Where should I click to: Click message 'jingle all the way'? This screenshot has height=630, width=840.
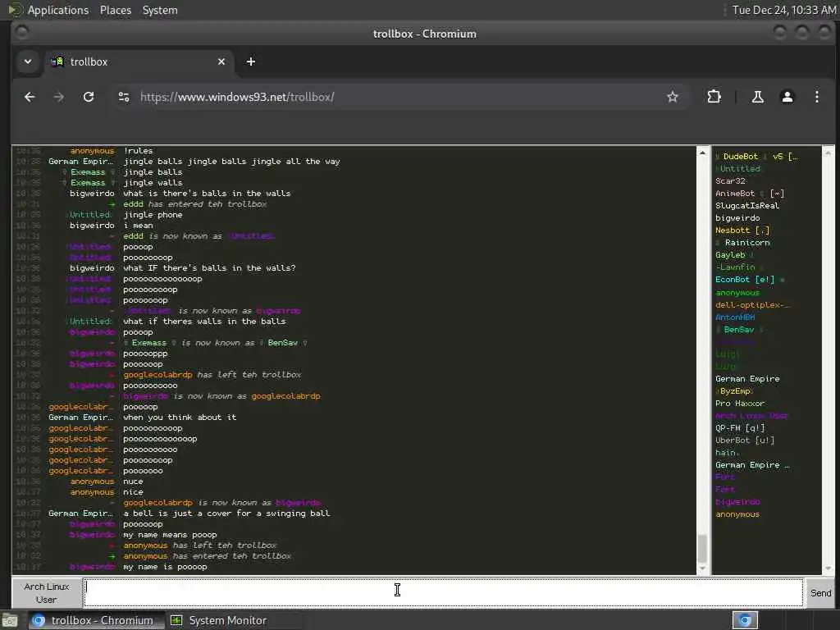pos(231,162)
